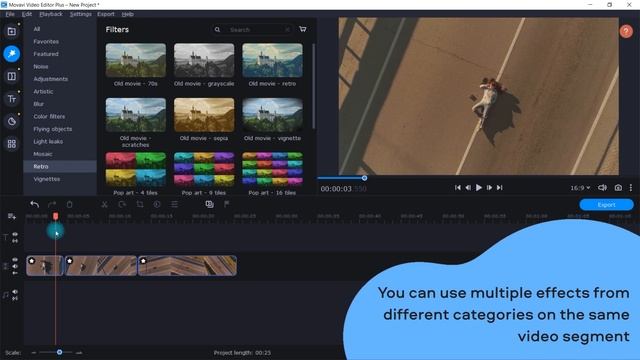Skip to next clip

(500, 188)
